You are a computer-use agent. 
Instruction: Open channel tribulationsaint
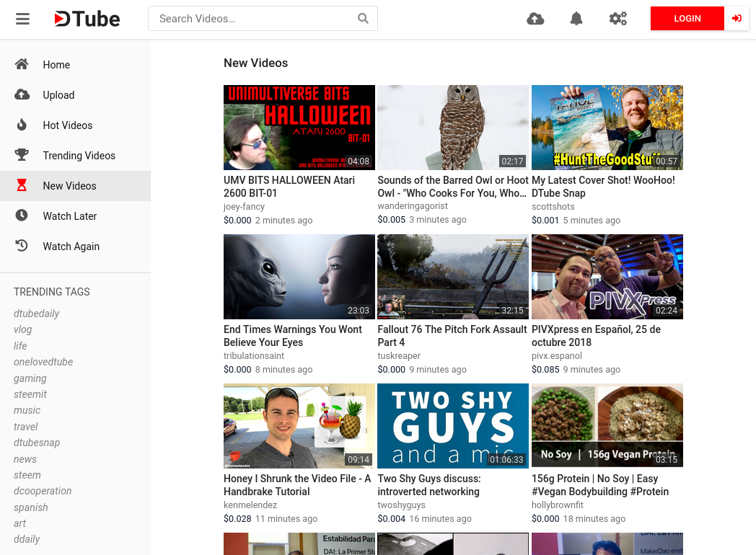(x=254, y=355)
